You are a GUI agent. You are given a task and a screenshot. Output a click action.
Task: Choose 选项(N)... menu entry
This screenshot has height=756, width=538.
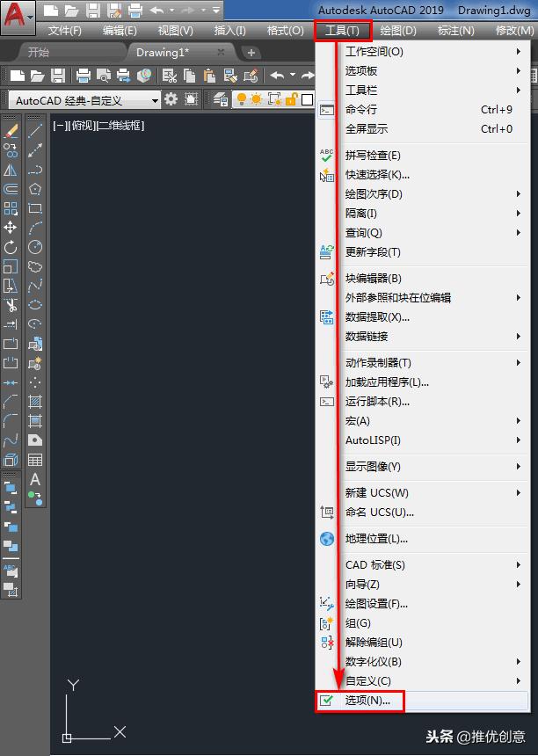click(x=422, y=700)
